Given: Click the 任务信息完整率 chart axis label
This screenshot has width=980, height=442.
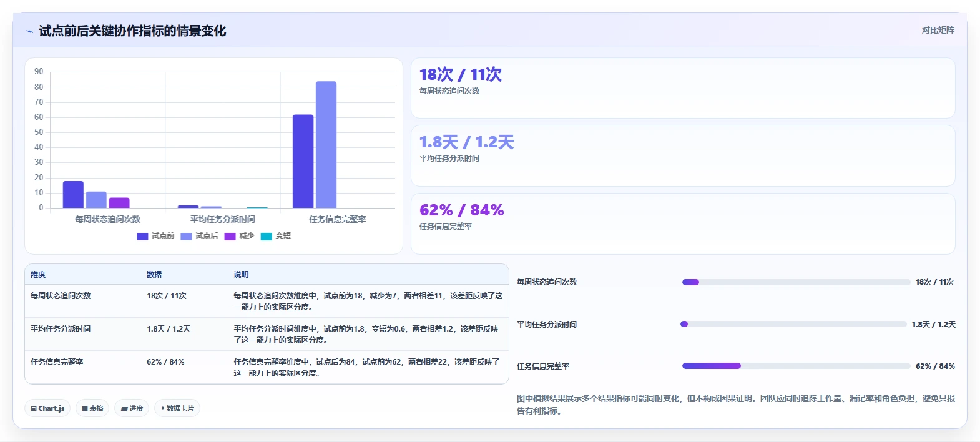Looking at the screenshot, I should [338, 219].
